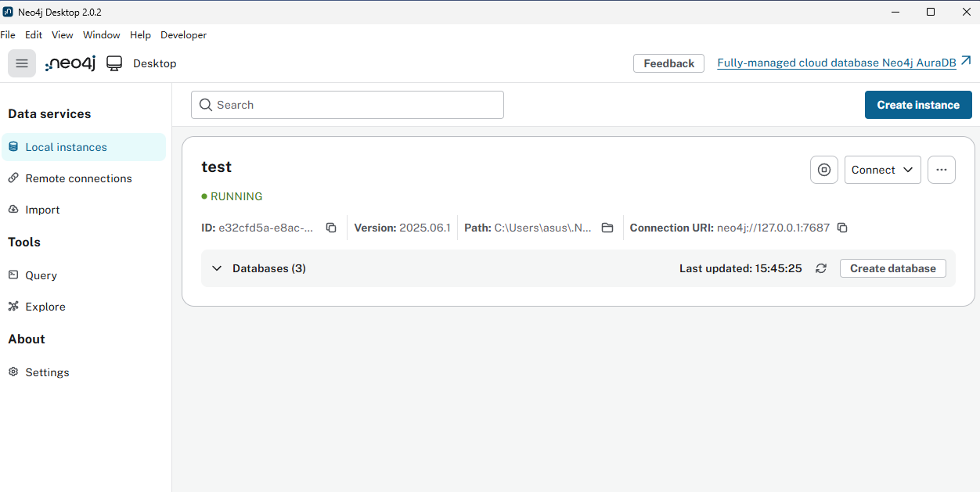Click the path C:\Users\asus text
This screenshot has height=492, width=980.
[x=543, y=228]
